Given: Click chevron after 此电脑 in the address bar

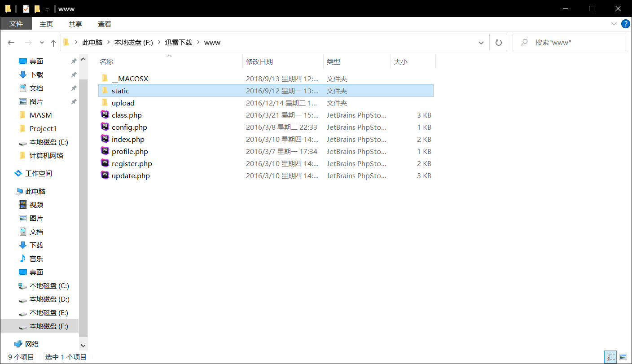Looking at the screenshot, I should 108,42.
